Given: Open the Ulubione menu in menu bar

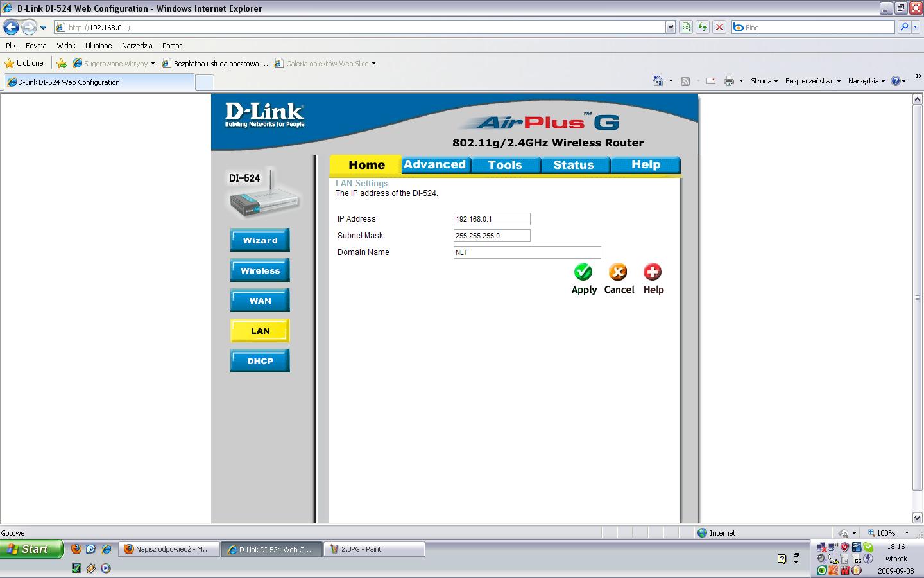Looking at the screenshot, I should pos(99,46).
